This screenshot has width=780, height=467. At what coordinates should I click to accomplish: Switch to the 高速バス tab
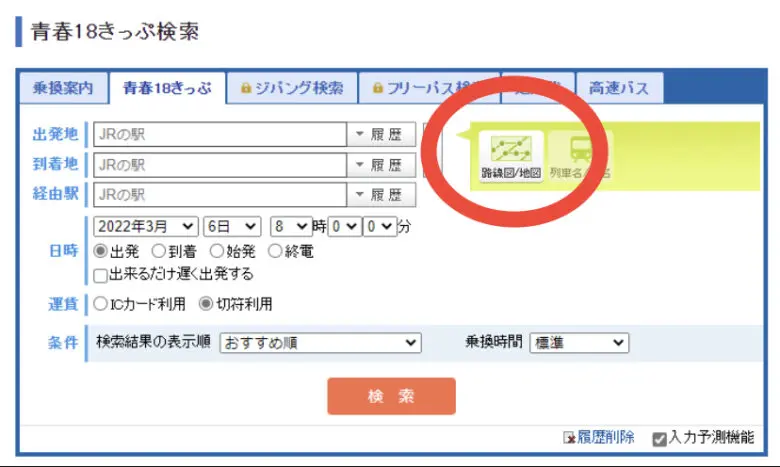619,88
